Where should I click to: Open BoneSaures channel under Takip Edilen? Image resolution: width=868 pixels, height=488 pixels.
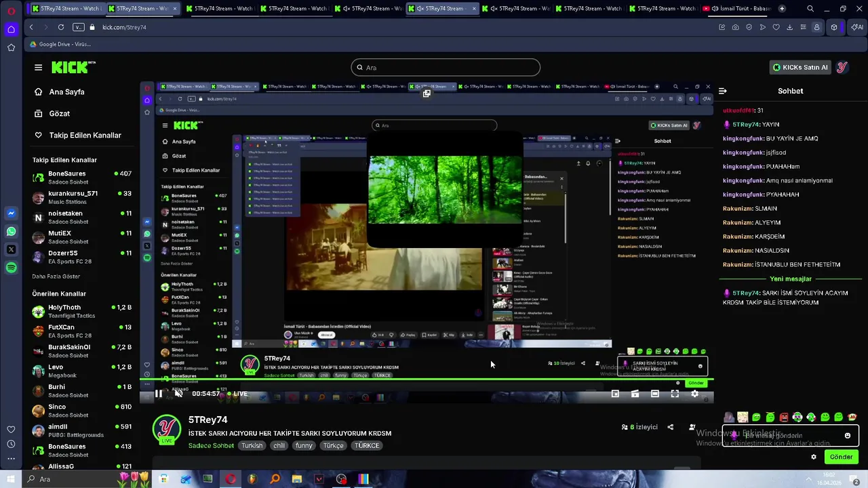tap(81, 178)
